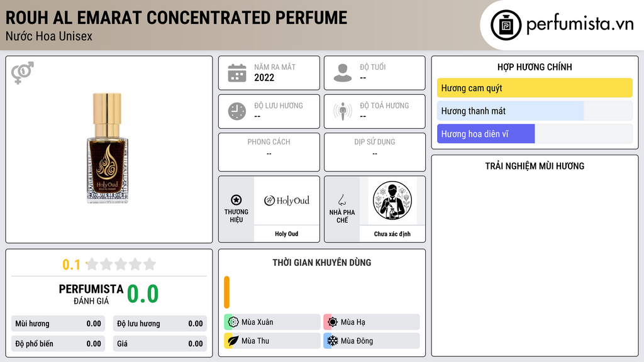Select the Mùa Hạ season chip
The width and height of the screenshot is (644, 362).
click(372, 322)
